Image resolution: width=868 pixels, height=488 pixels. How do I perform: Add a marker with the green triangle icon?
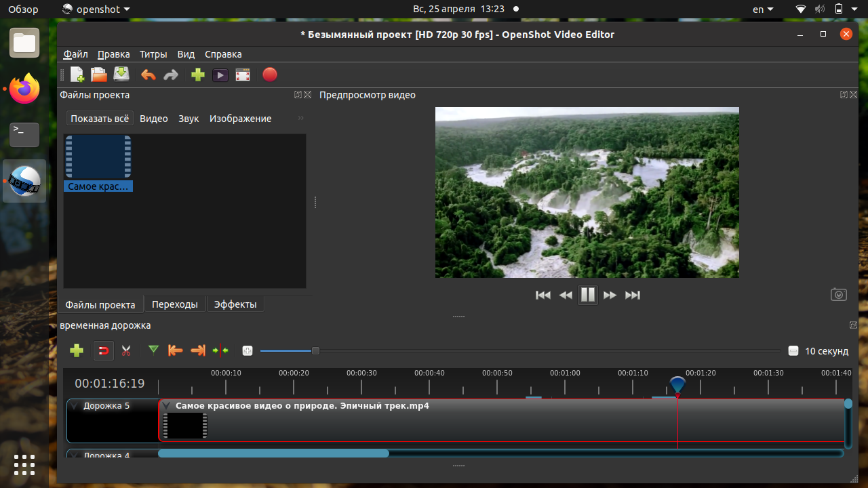tap(153, 350)
